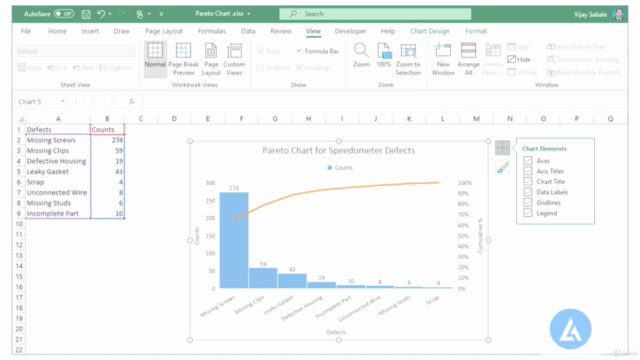Uncheck Legend in Chart Elements
The width and height of the screenshot is (640, 360).
click(x=527, y=213)
